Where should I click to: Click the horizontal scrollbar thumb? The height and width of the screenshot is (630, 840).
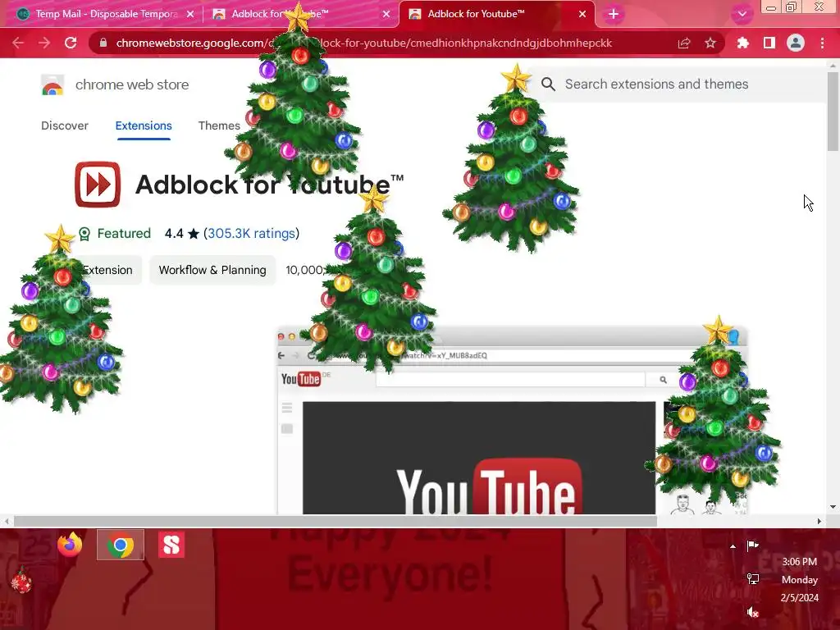coord(336,521)
